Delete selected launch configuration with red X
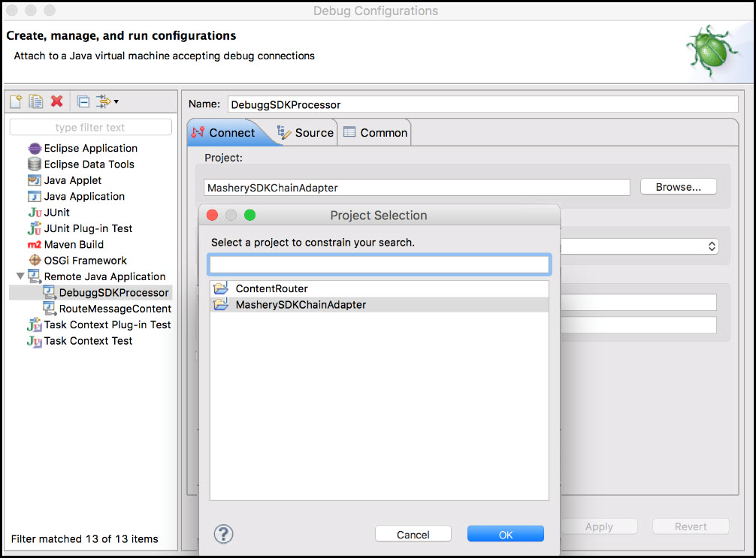The width and height of the screenshot is (756, 558). [56, 101]
